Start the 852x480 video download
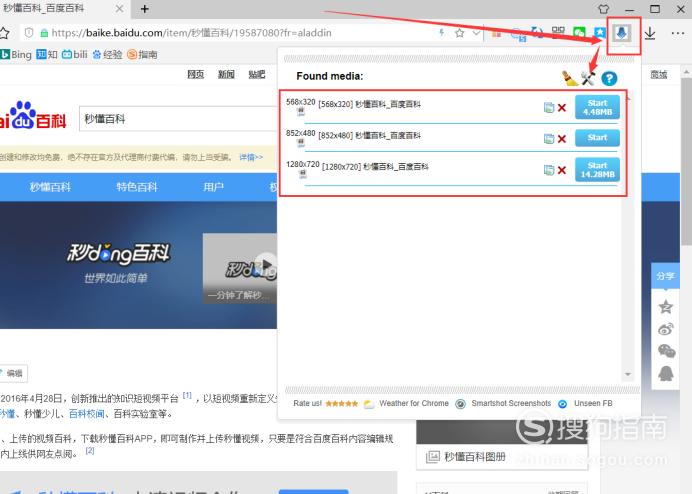 pyautogui.click(x=597, y=138)
